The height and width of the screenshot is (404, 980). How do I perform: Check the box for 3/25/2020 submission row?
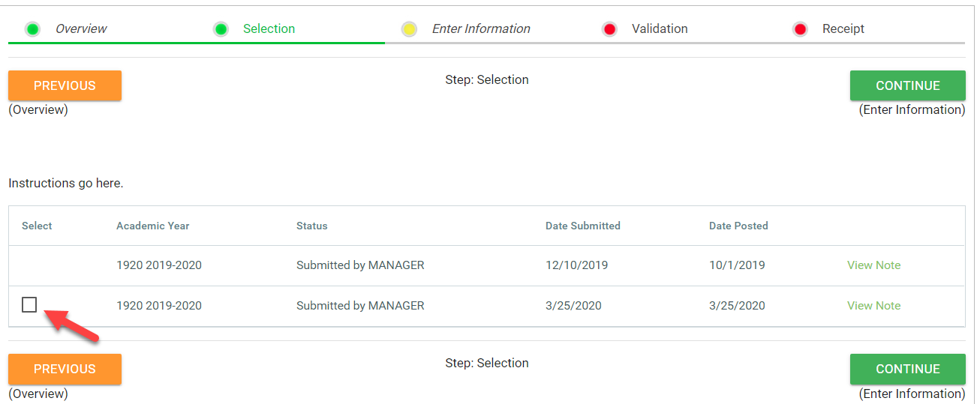29,304
